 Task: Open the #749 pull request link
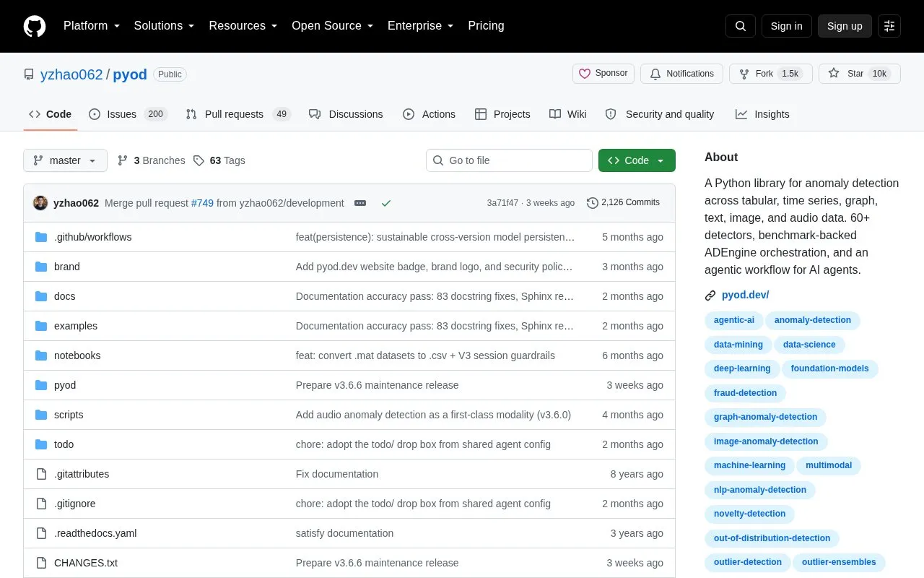(x=202, y=203)
